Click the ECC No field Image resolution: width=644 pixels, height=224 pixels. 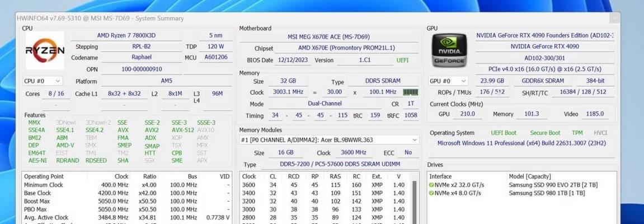click(408, 152)
